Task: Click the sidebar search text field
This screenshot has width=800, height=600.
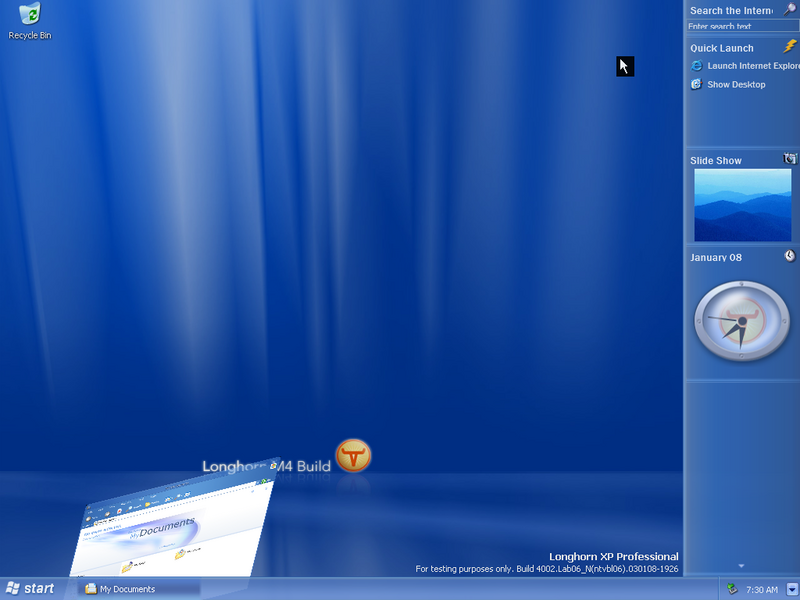Action: [x=743, y=26]
